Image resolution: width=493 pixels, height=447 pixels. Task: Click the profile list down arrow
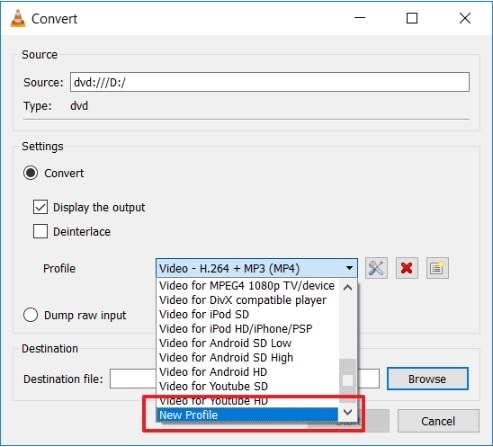pyautogui.click(x=348, y=413)
